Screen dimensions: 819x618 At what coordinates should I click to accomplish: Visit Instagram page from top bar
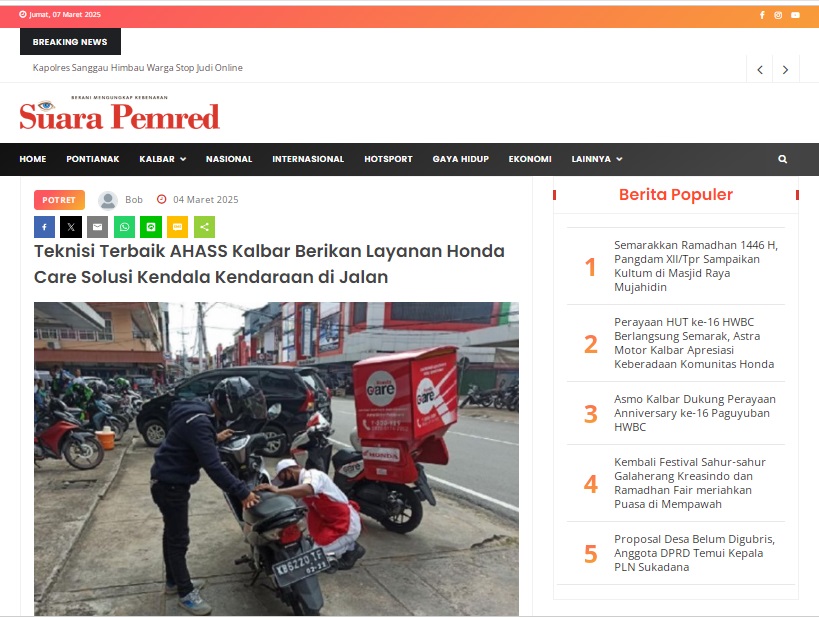(x=778, y=15)
